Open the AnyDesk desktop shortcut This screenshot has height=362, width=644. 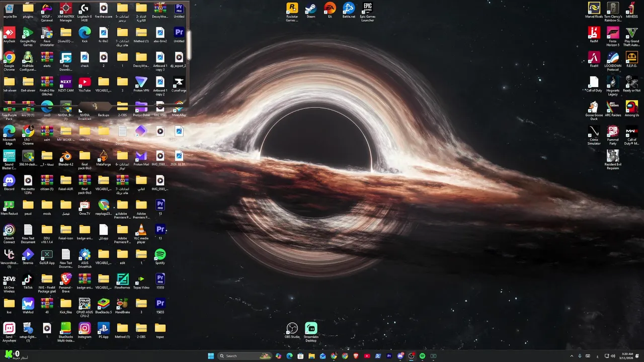click(x=9, y=36)
